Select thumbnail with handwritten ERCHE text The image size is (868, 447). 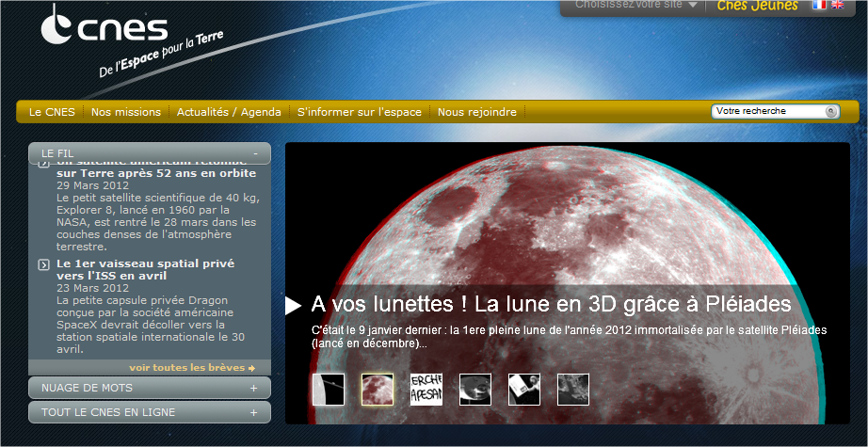pyautogui.click(x=426, y=390)
